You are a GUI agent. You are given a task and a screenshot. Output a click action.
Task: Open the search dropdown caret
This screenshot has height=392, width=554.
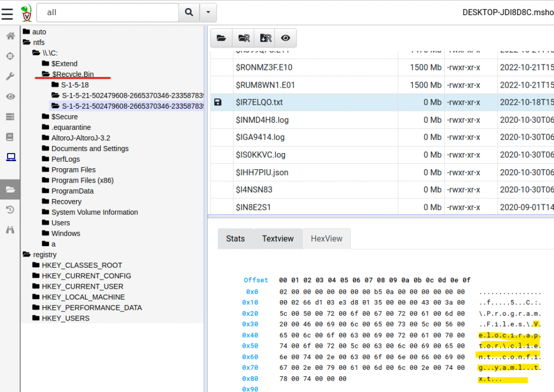click(x=208, y=12)
